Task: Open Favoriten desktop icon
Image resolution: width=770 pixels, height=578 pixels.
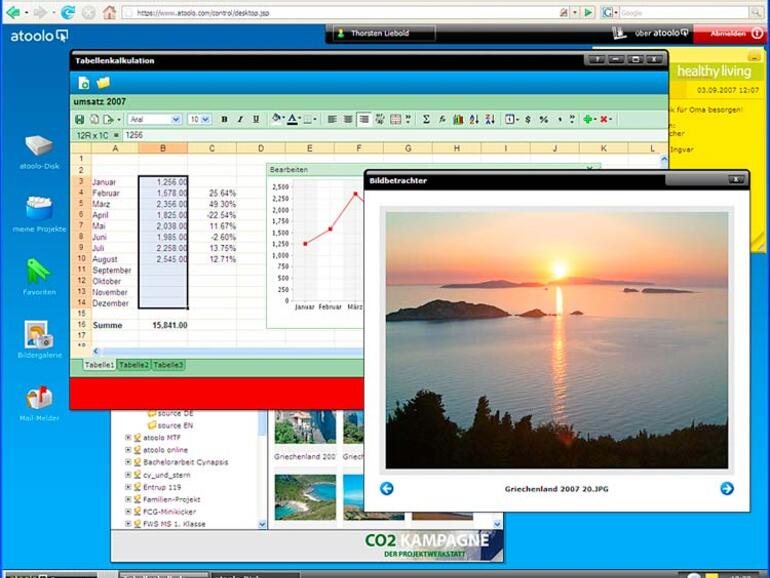Action: [39, 277]
